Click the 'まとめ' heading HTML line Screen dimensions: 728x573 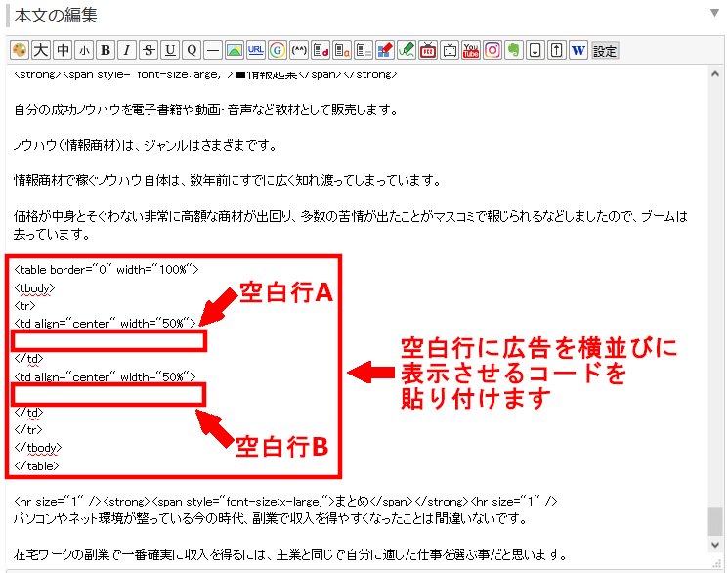[285, 501]
